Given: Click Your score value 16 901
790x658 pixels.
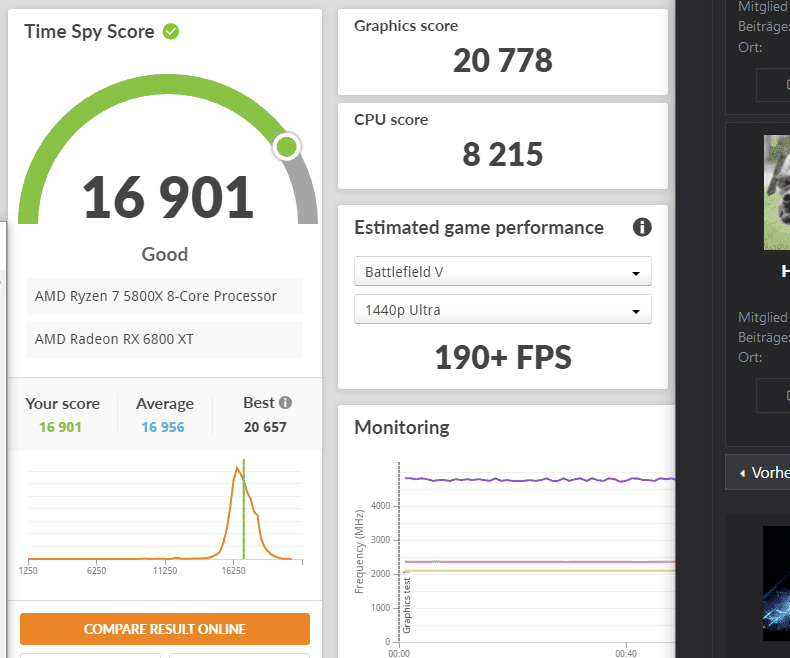Looking at the screenshot, I should [x=60, y=427].
